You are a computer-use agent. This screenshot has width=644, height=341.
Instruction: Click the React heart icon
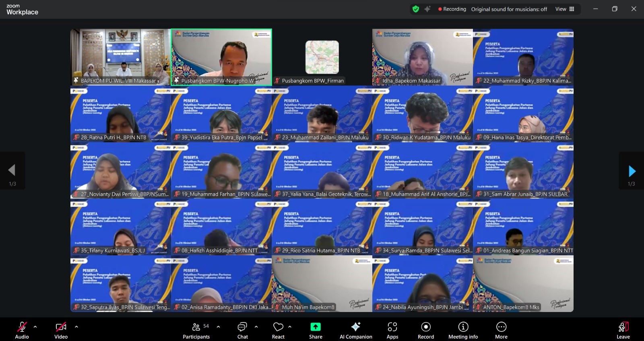tap(278, 330)
